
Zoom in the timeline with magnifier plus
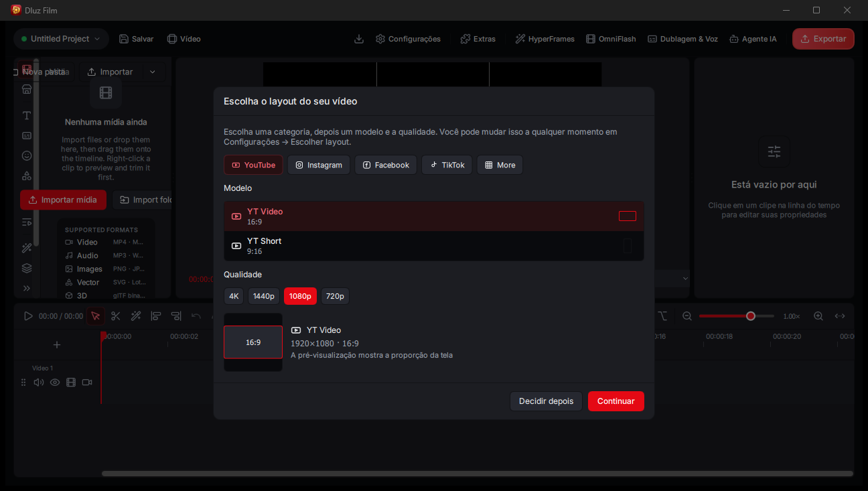(x=818, y=316)
